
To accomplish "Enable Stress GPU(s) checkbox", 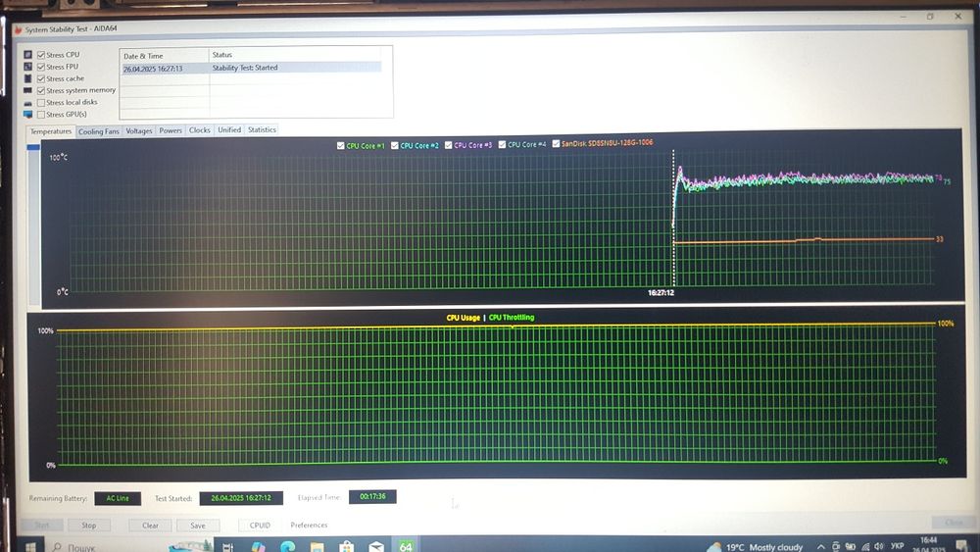I will [x=41, y=115].
